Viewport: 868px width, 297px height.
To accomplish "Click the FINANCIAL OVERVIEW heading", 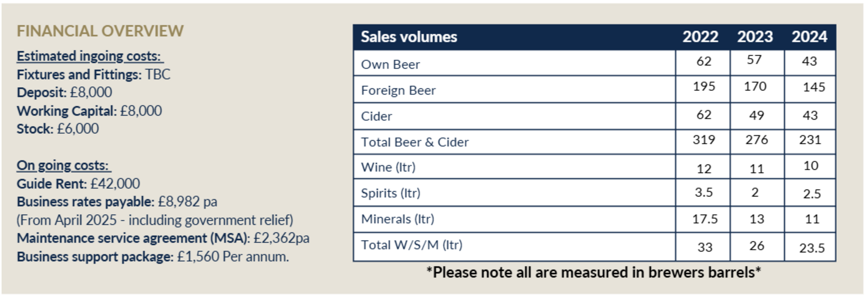I will coord(100,31).
